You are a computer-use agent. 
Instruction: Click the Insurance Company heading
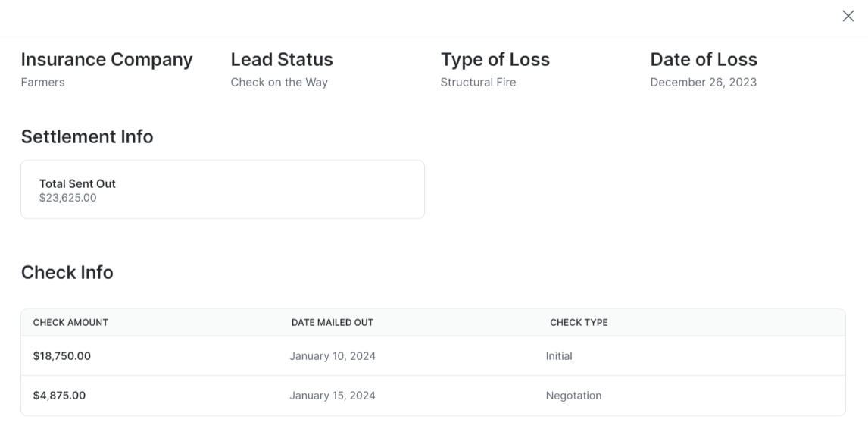(107, 60)
